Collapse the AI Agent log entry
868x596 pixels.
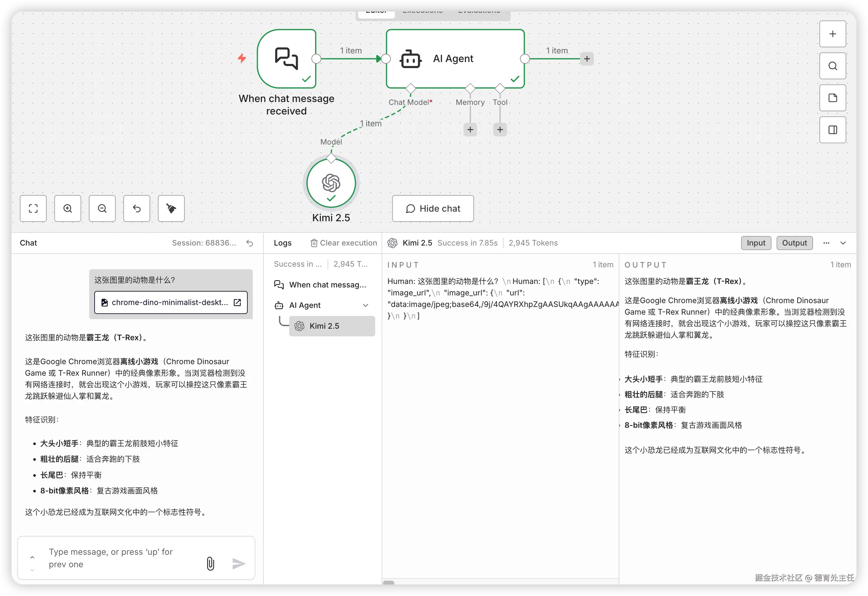[366, 305]
